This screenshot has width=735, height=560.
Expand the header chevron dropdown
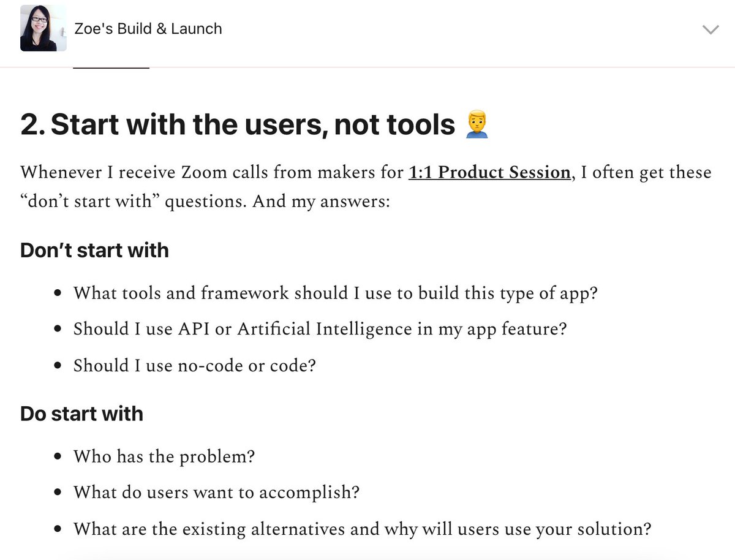tap(710, 29)
